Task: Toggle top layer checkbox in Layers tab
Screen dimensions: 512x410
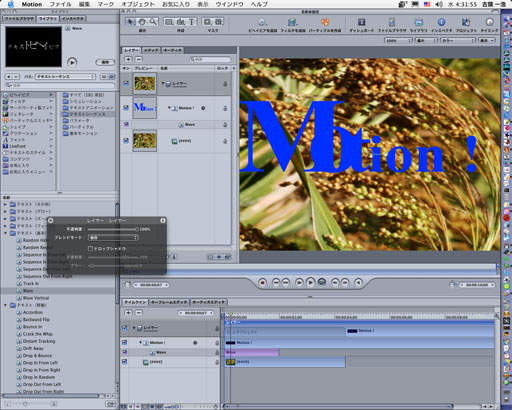Action: [x=126, y=84]
